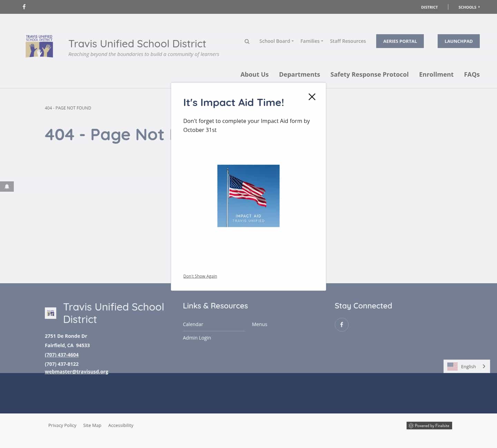Click the Travis Unified School District logo
The height and width of the screenshot is (448, 497).
click(x=39, y=46)
